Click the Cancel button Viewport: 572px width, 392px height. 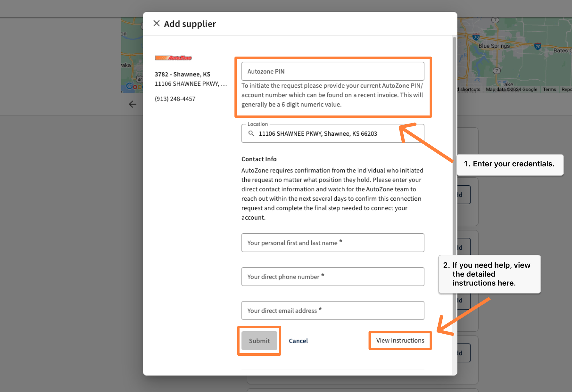pyautogui.click(x=298, y=341)
